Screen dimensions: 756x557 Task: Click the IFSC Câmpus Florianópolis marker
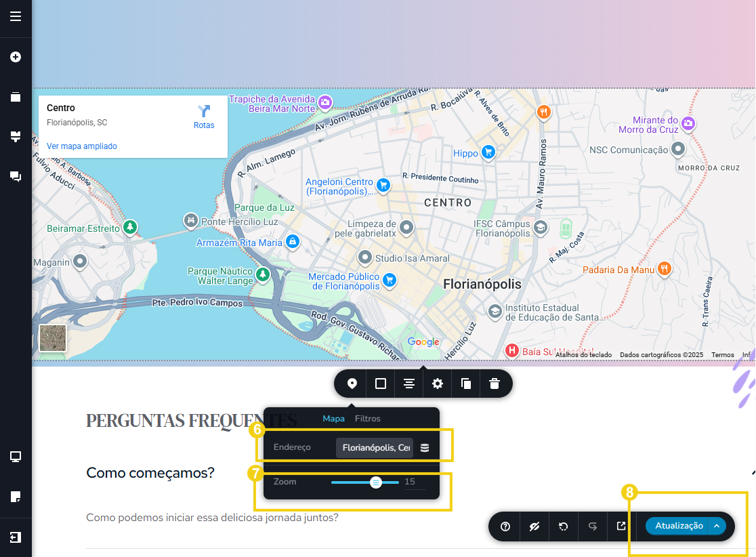tap(541, 228)
